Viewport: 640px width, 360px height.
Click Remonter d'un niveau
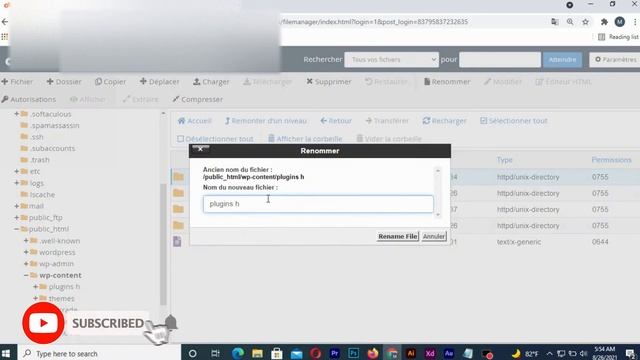(x=266, y=121)
